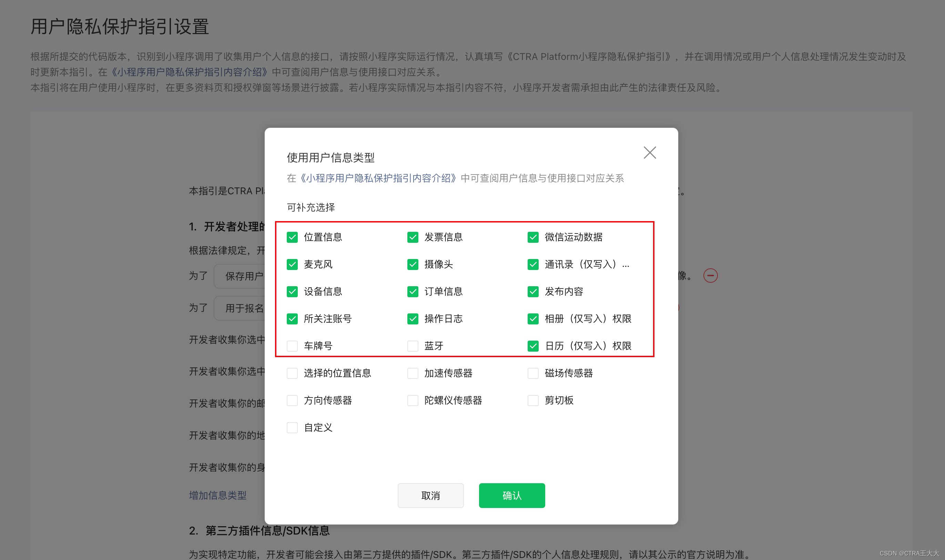Check the 自定义 checkbox

click(x=292, y=427)
